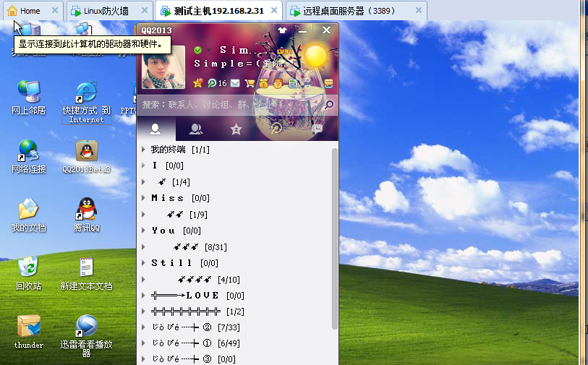588x365 pixels.
Task: Select the 网上邻居 desktop icon
Action: pos(28,98)
